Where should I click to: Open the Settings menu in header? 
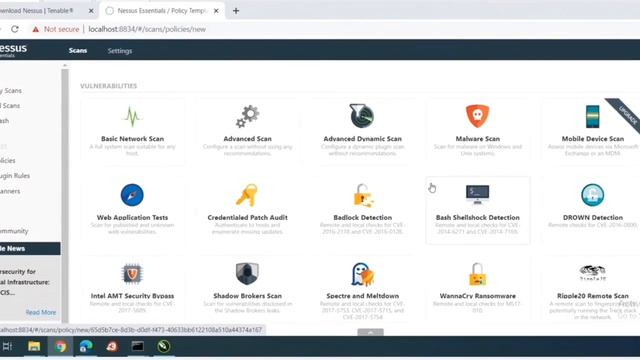[x=120, y=51]
